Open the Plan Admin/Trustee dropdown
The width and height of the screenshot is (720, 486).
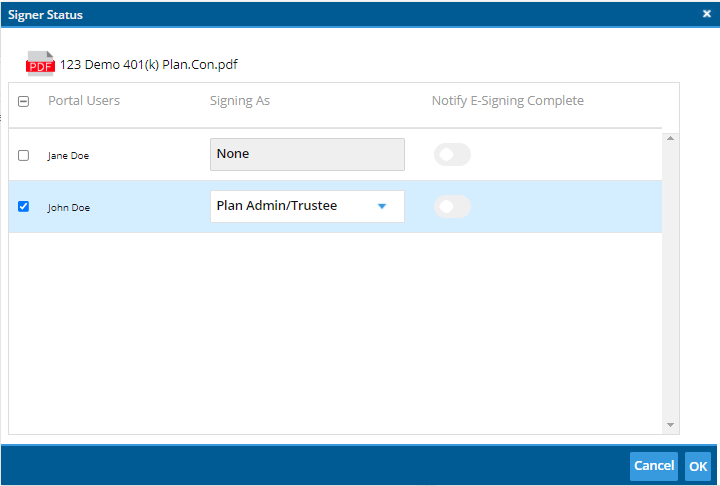307,206
